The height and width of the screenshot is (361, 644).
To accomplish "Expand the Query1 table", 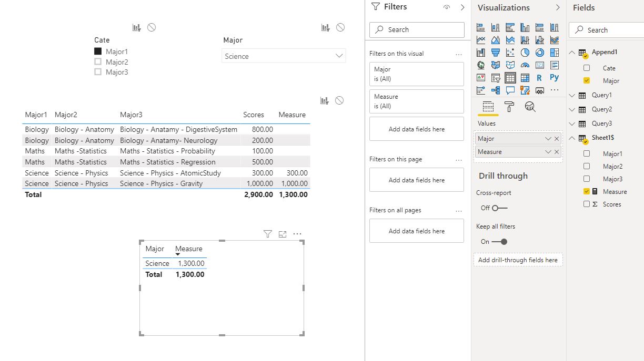I will (x=572, y=95).
